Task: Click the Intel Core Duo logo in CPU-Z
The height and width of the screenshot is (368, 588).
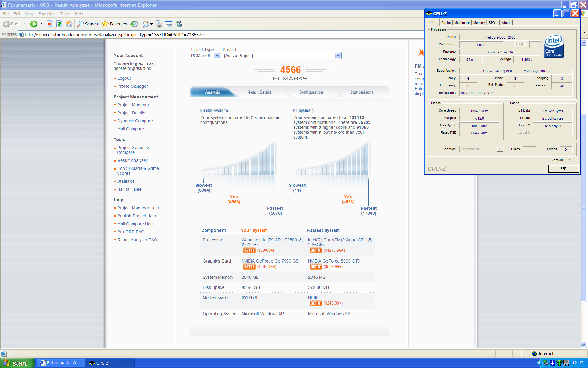Action: point(554,46)
